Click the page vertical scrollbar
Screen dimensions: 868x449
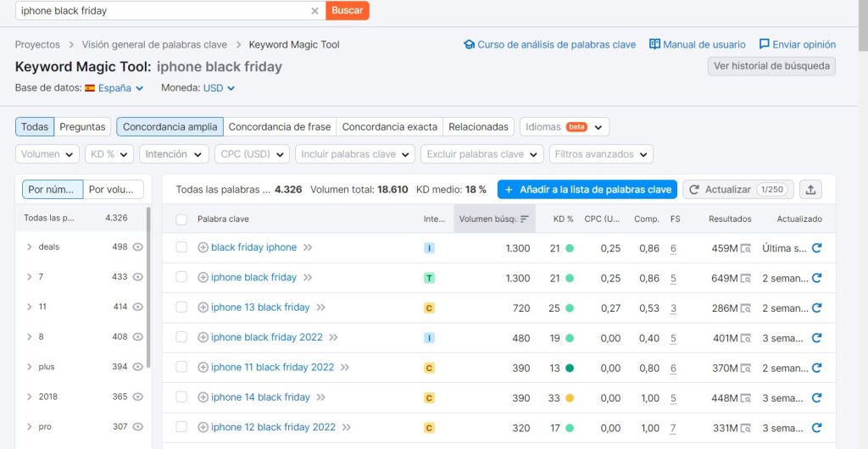(x=862, y=25)
